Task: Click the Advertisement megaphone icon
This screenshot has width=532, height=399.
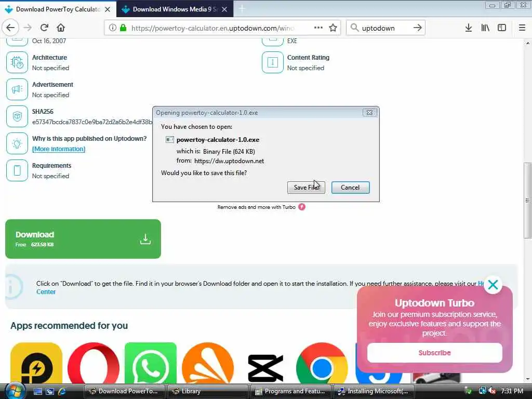Action: [x=17, y=89]
